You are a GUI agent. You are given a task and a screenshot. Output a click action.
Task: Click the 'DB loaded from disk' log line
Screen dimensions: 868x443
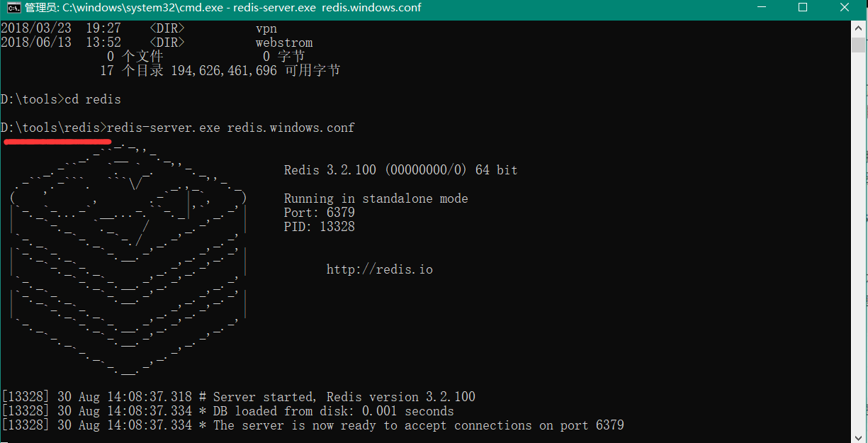[227, 411]
